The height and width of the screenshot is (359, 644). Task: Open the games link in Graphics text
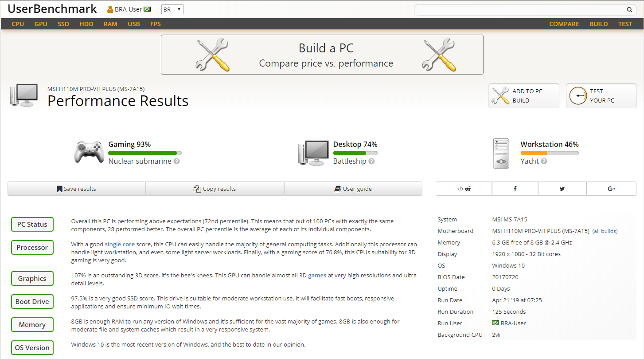tap(317, 276)
